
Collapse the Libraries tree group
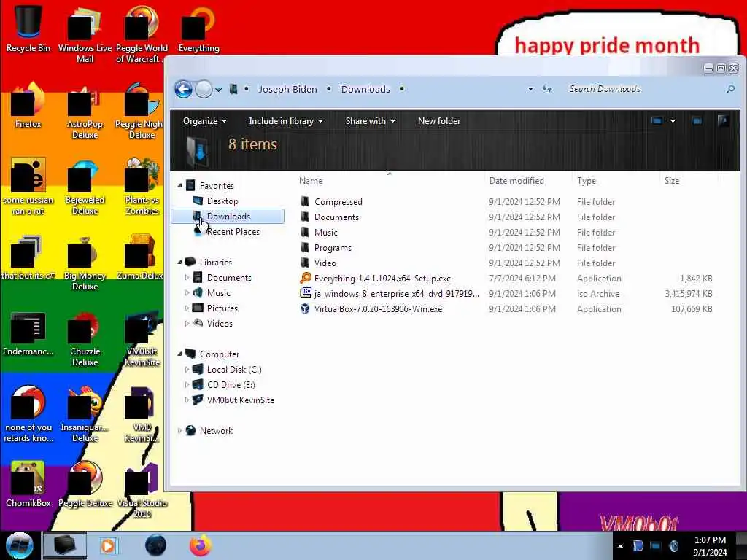point(179,262)
